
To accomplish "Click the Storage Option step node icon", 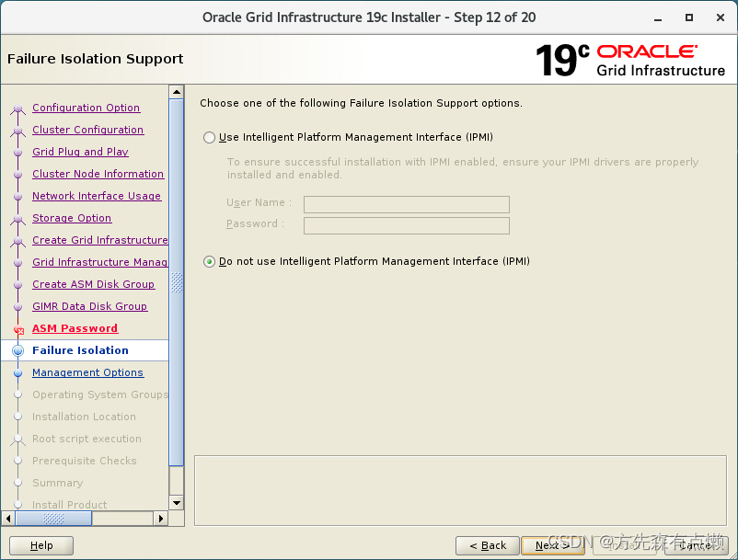I will point(17,220).
